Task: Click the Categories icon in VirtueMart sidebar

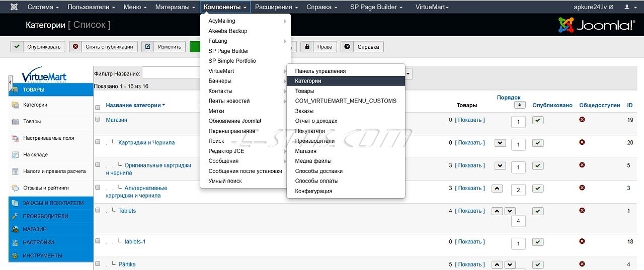Action: 15,105
